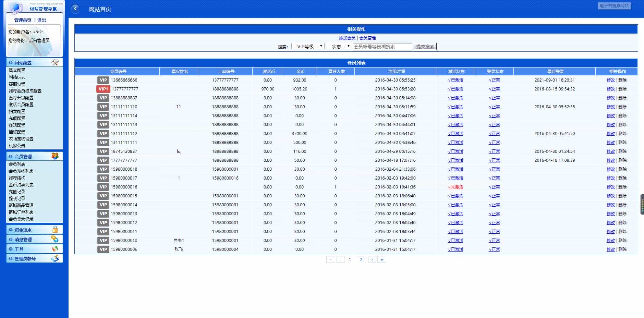Click the red VIP1 badge for member 13777777777
644x318 pixels.
(x=103, y=89)
